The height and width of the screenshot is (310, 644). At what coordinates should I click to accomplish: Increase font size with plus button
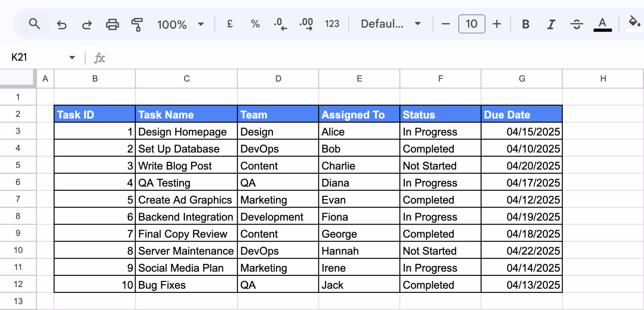tap(497, 24)
